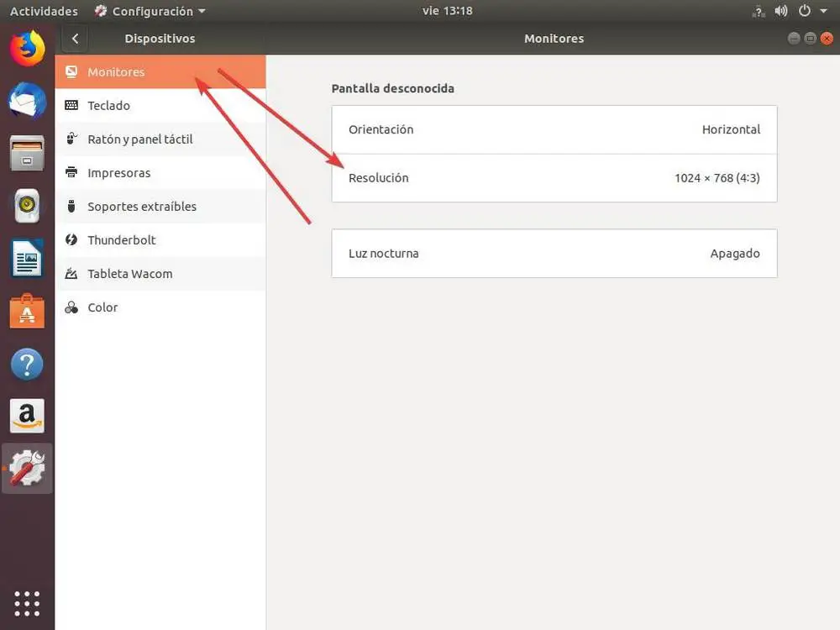Click the power icon in top bar
This screenshot has width=840, height=630.
[x=804, y=11]
